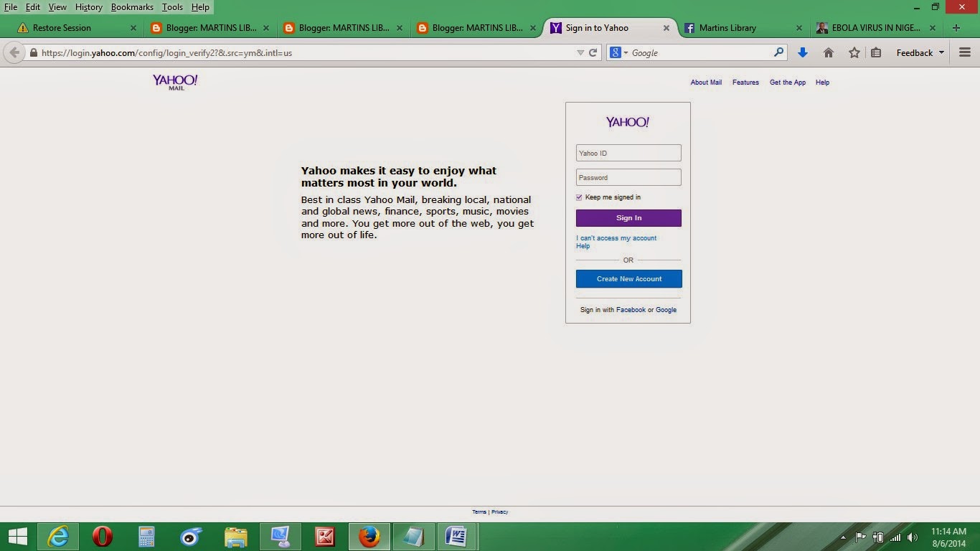Open Notepad from the taskbar
Screen dimensions: 980x551
tap(414, 537)
